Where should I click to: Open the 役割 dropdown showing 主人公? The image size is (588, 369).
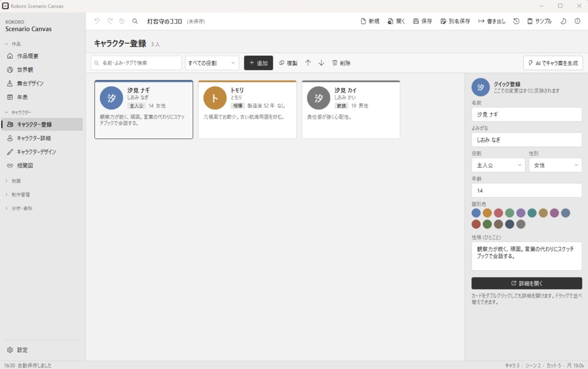[x=498, y=165]
